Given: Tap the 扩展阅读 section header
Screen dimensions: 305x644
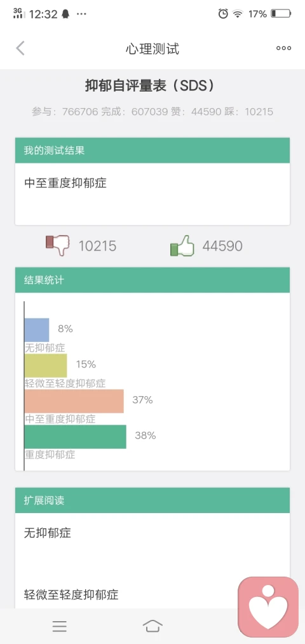Looking at the screenshot, I should point(152,500).
